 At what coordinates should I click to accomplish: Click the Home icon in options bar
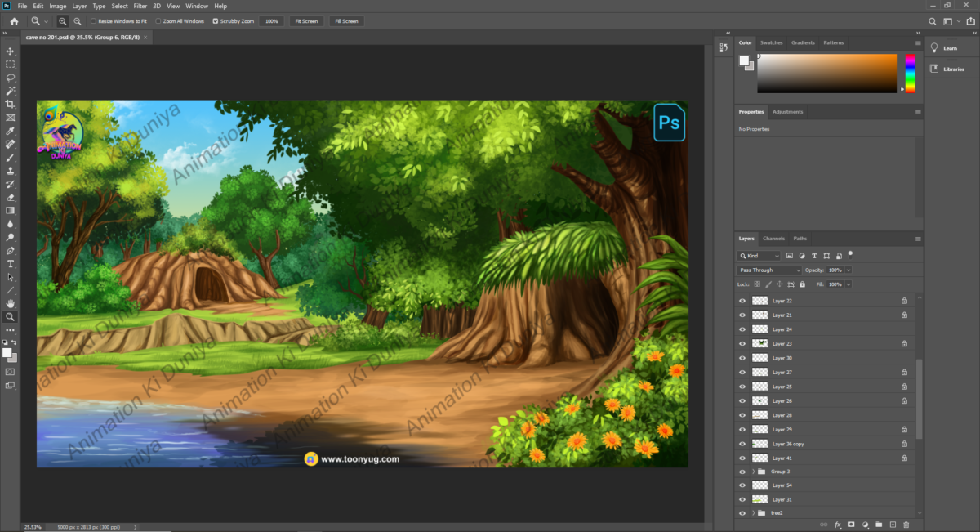point(14,20)
